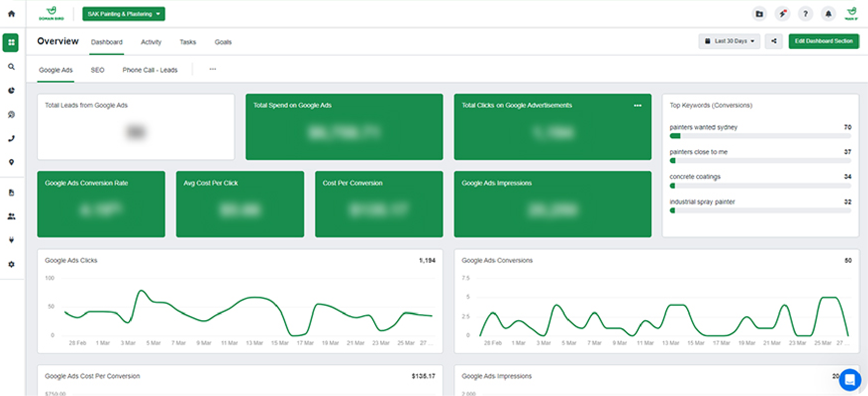Screen dimensions: 868x396
Task: Click the Total Leads from Google Ads card
Action: click(136, 127)
